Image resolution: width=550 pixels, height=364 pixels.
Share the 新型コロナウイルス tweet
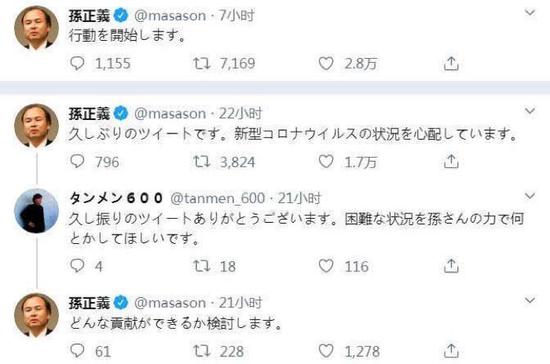coord(451,162)
